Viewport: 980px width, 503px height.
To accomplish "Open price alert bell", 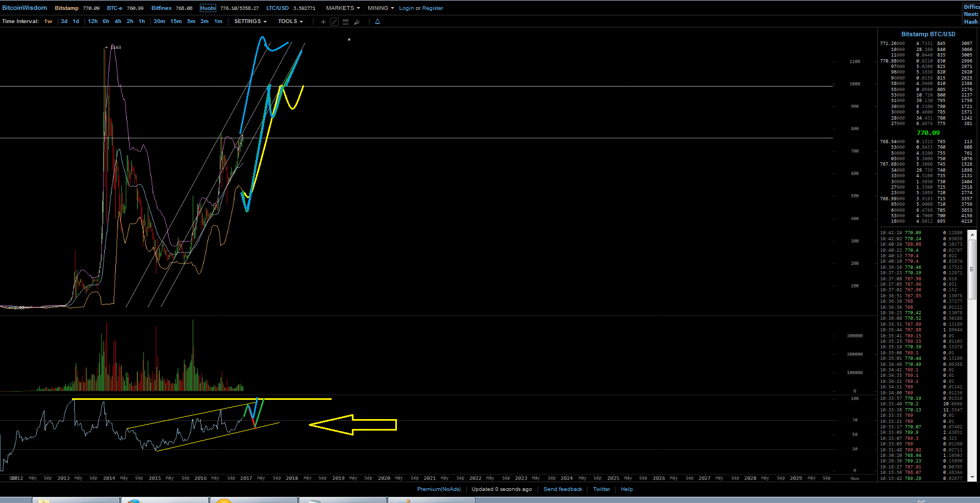I will [377, 22].
